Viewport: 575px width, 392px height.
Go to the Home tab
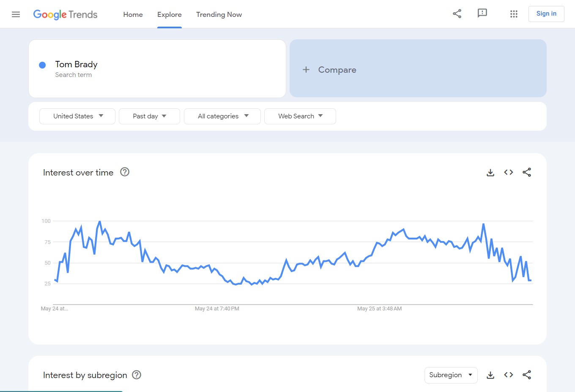tap(133, 14)
